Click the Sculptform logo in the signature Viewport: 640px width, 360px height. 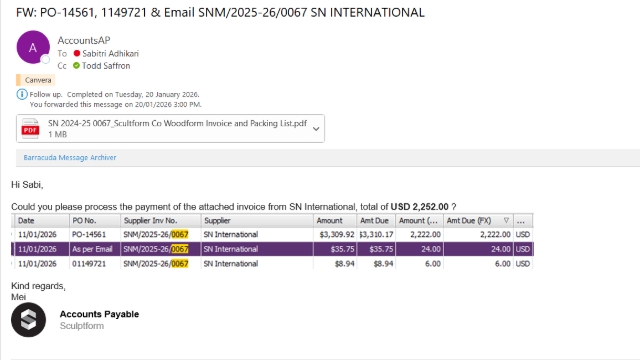coord(29,320)
